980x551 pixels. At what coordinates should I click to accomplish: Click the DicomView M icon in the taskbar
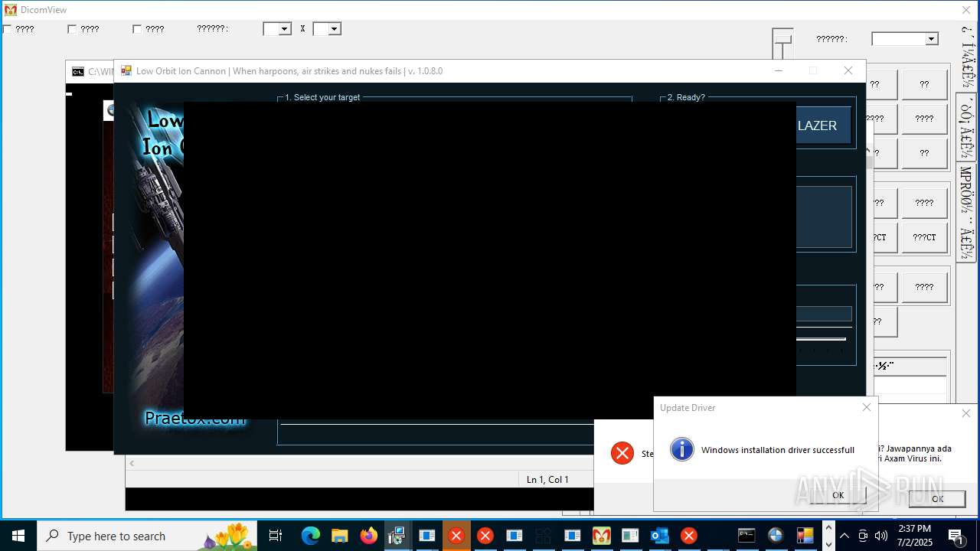[x=601, y=536]
